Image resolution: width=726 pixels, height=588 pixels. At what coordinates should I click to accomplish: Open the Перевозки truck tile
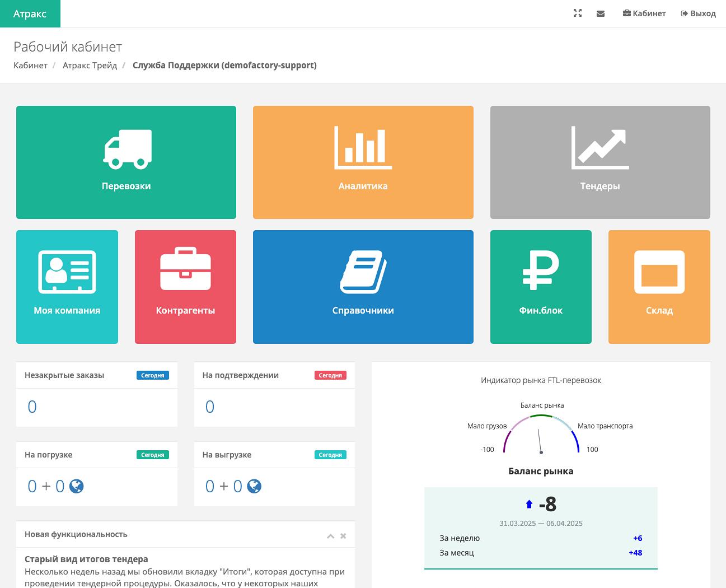click(x=126, y=162)
